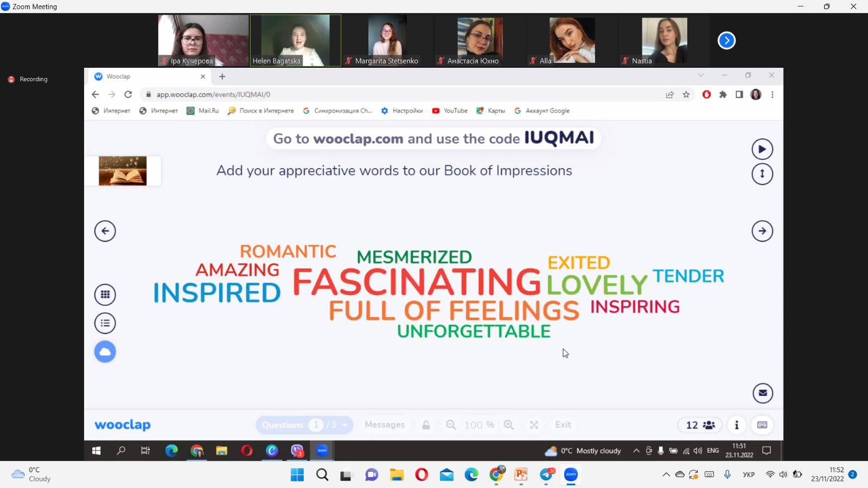Open the envelope messages icon
This screenshot has height=488, width=868.
[762, 393]
